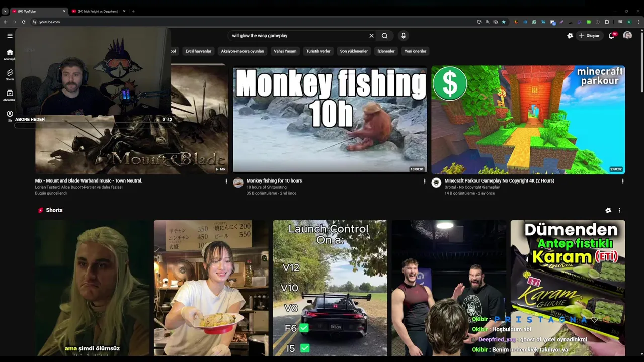Image resolution: width=644 pixels, height=362 pixels.
Task: Open the You section in sidebar
Action: pos(10,116)
